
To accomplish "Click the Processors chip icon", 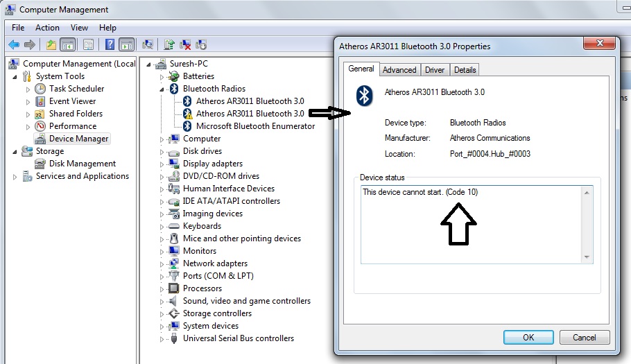I will pyautogui.click(x=174, y=288).
